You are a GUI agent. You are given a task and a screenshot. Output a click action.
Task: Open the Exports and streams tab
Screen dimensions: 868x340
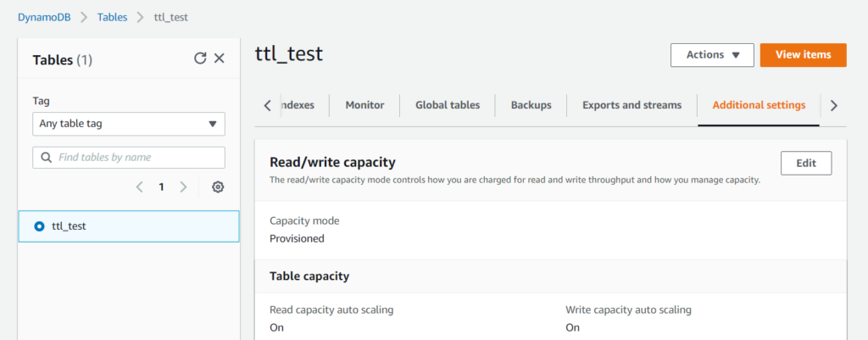click(x=632, y=105)
